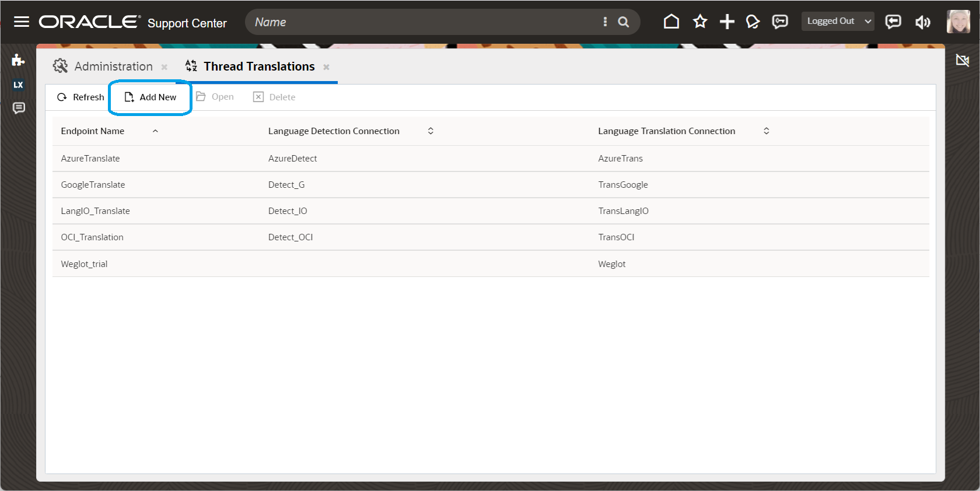The width and height of the screenshot is (980, 491).
Task: Click the Weglot translation connection cell
Action: click(x=612, y=264)
